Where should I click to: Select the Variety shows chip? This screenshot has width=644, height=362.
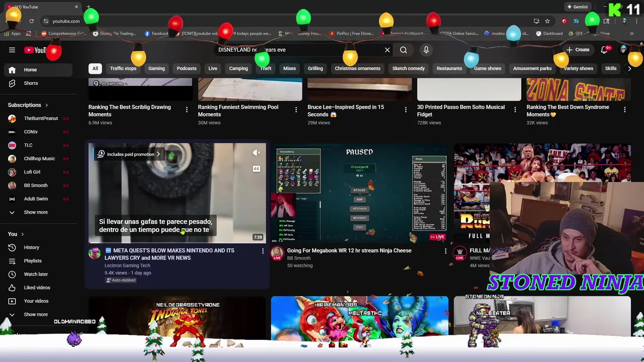click(x=579, y=68)
